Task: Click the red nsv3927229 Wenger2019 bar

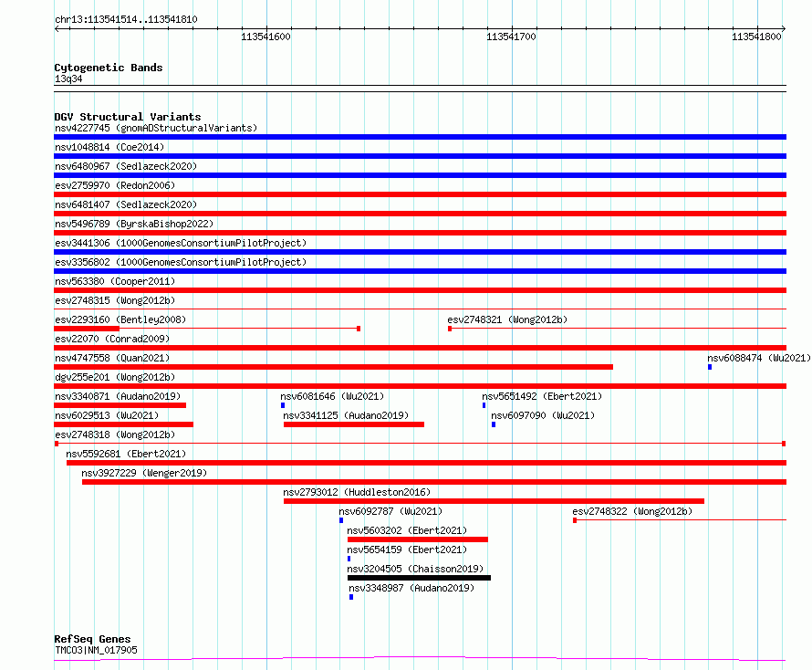Action: point(434,482)
